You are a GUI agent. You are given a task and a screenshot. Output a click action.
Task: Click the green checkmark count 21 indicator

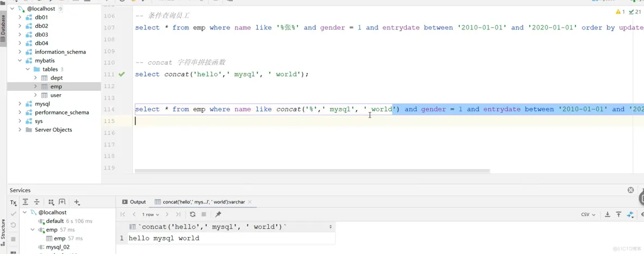(x=635, y=12)
